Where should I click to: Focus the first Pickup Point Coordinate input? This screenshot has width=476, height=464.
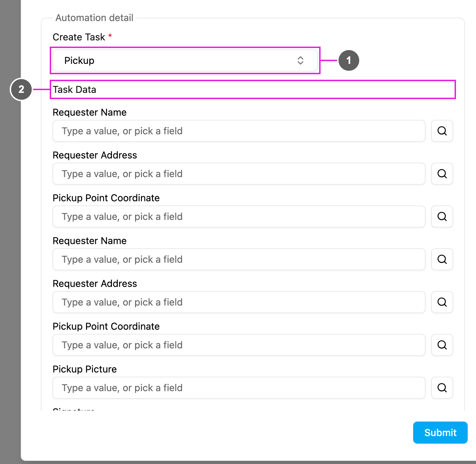coord(239,216)
